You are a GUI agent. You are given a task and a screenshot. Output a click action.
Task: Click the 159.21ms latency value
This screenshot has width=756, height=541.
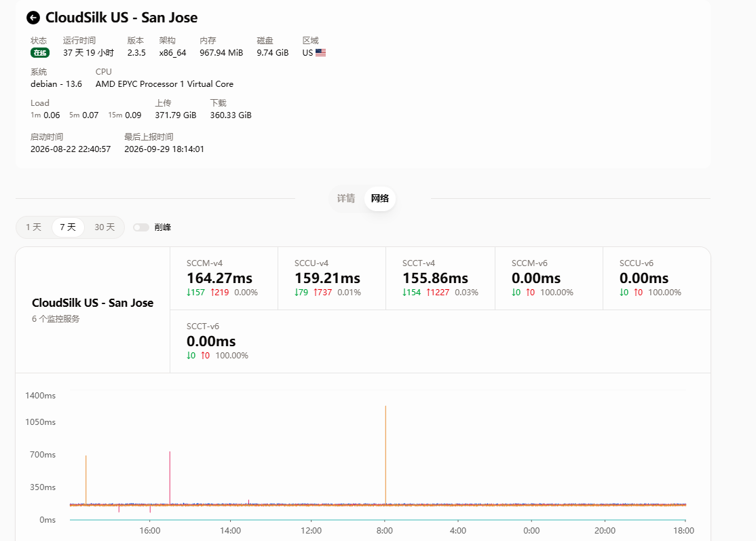pos(327,278)
